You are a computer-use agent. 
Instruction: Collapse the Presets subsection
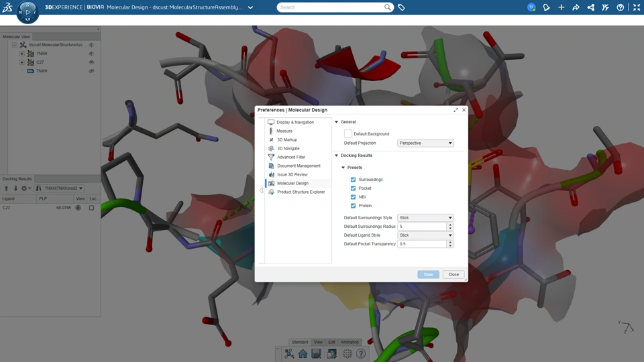pos(343,168)
